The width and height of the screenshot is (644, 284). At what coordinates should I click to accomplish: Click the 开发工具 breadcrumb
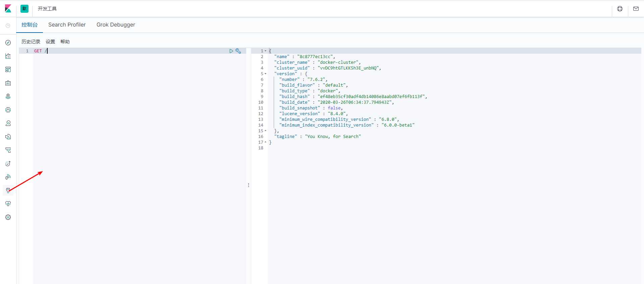[47, 9]
